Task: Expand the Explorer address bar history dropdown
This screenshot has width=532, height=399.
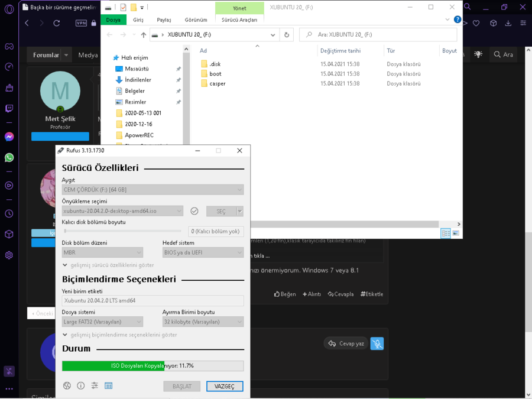Action: pos(273,35)
